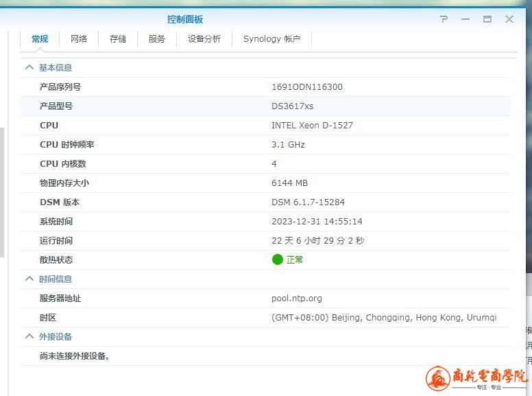Click the 尚未连接外接设备 message
Image resolution: width=532 pixels, height=396 pixels.
[74, 356]
